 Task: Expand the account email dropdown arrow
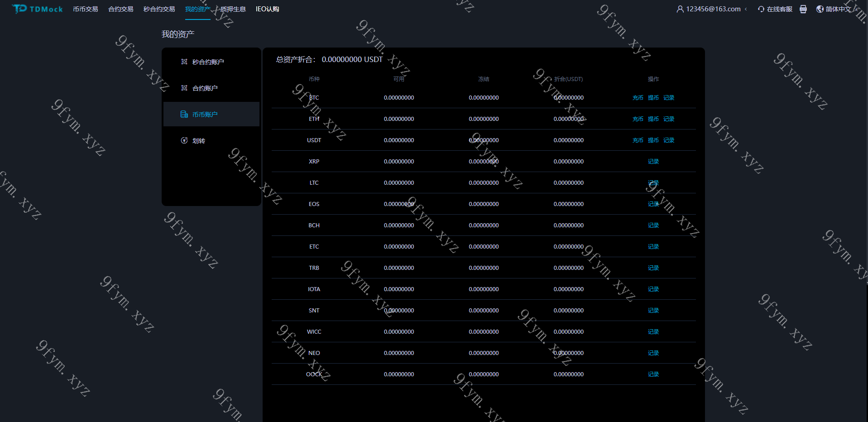point(746,9)
